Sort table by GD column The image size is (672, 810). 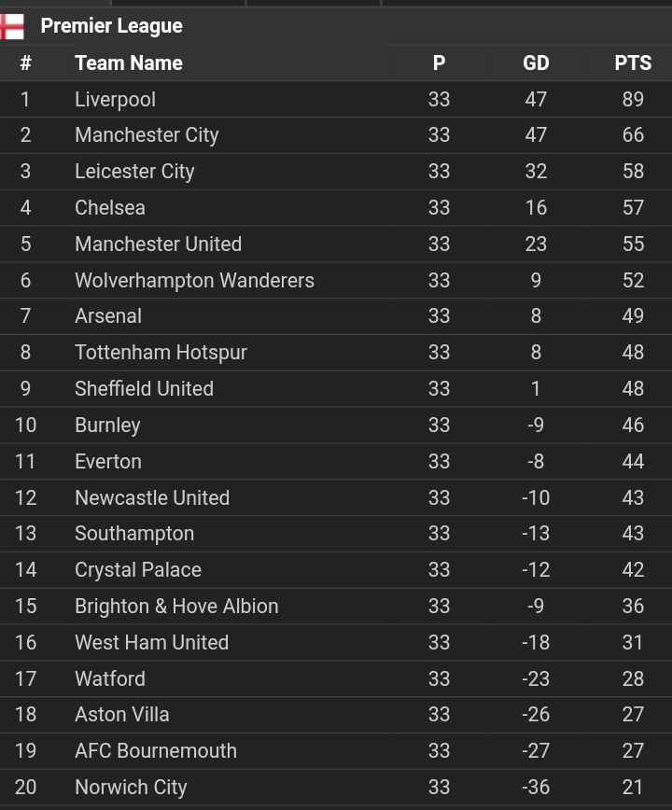pos(536,63)
